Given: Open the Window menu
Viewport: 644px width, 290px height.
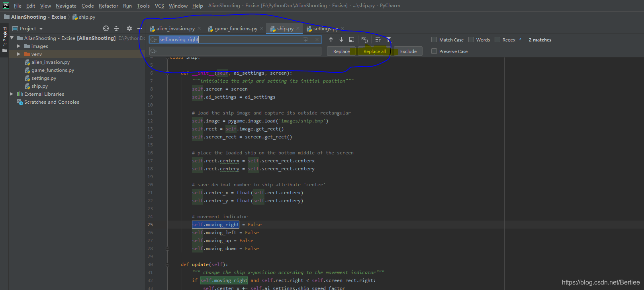Looking at the screenshot, I should [x=178, y=6].
